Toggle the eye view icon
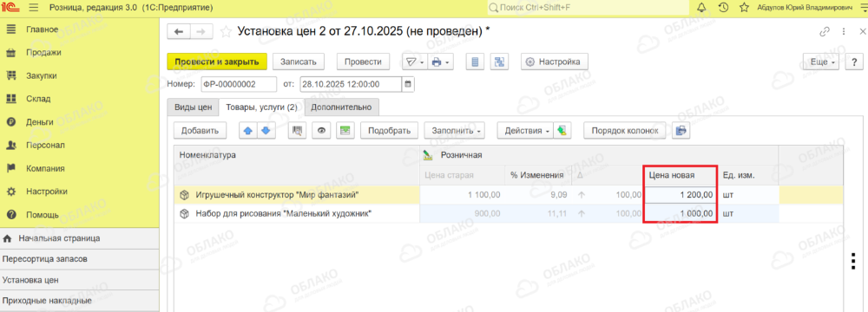The width and height of the screenshot is (868, 312). pos(322,131)
